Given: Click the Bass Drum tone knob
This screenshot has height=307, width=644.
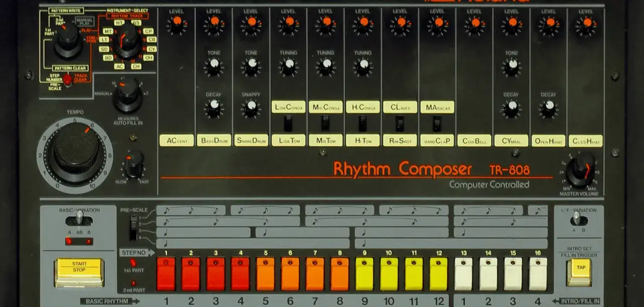Looking at the screenshot, I should click(x=214, y=65).
